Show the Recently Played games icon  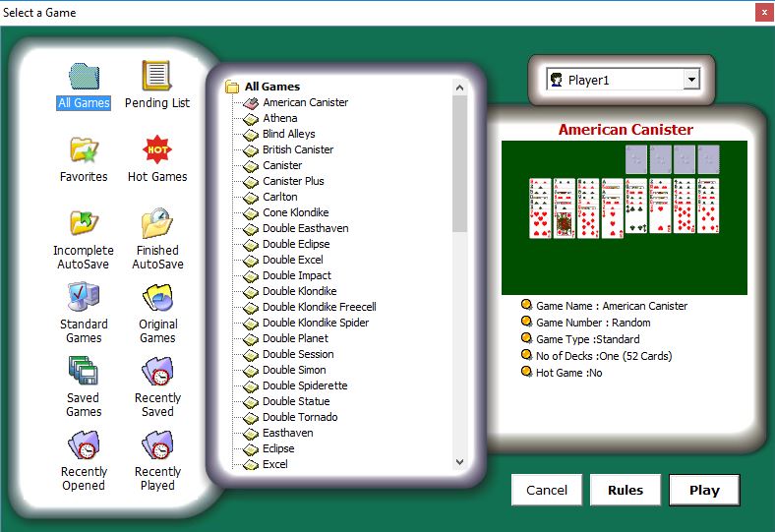(x=157, y=444)
